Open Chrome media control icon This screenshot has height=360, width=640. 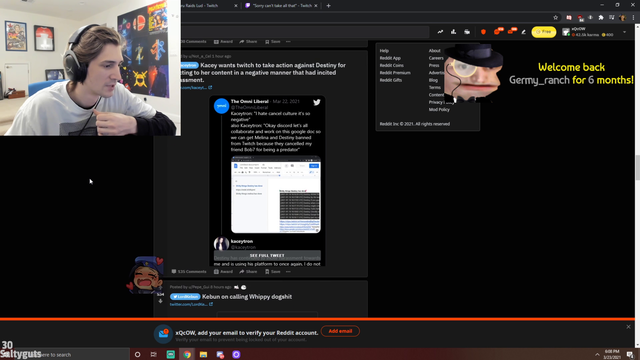(611, 18)
